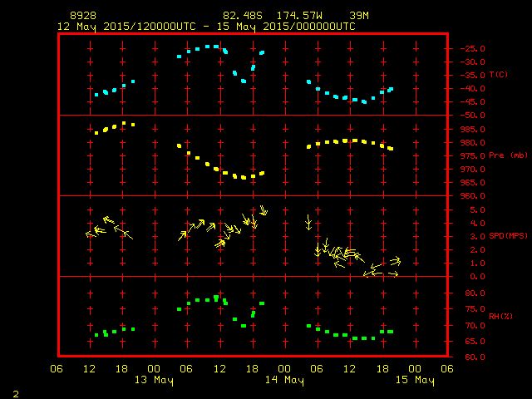Click the RH(%) humidity axis title
Screen dimensions: 532x399
tap(500, 317)
